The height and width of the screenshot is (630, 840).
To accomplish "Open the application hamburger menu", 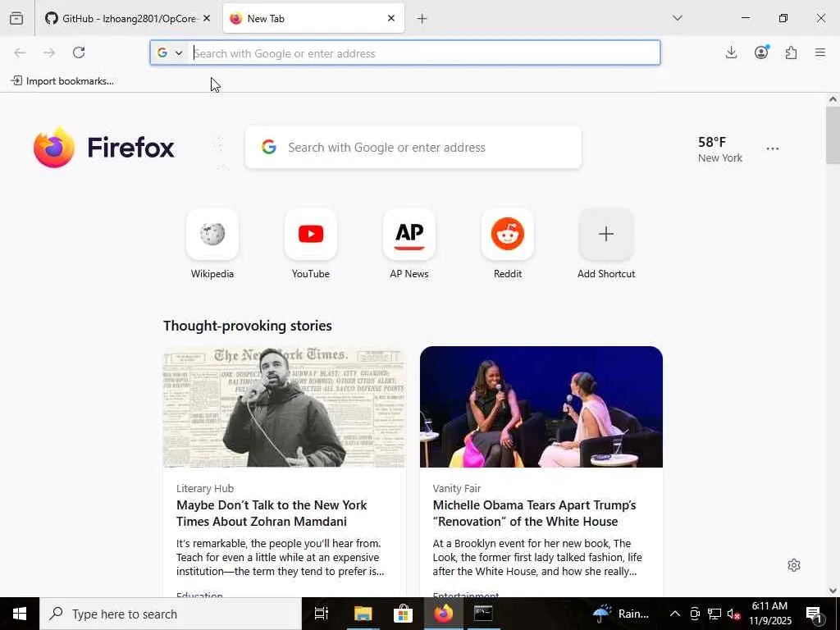I will coord(820,52).
